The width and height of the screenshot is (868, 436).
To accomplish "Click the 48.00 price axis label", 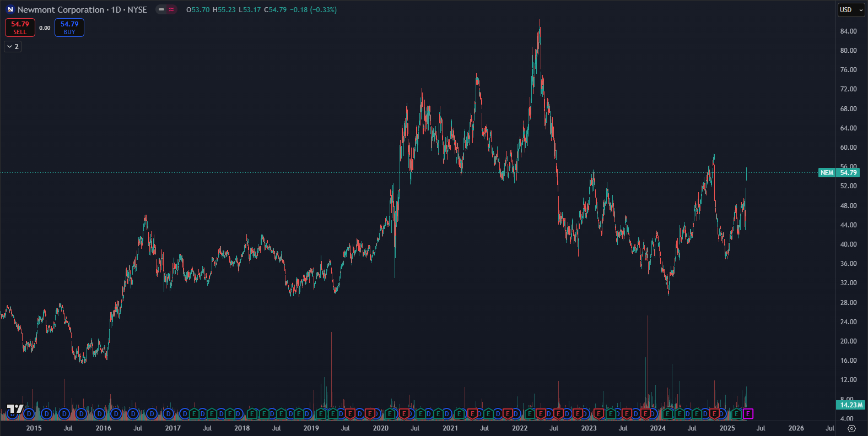I will click(848, 206).
